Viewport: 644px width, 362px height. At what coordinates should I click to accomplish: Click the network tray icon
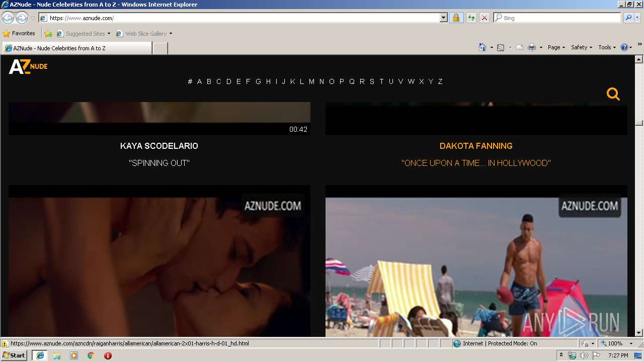[572, 355]
